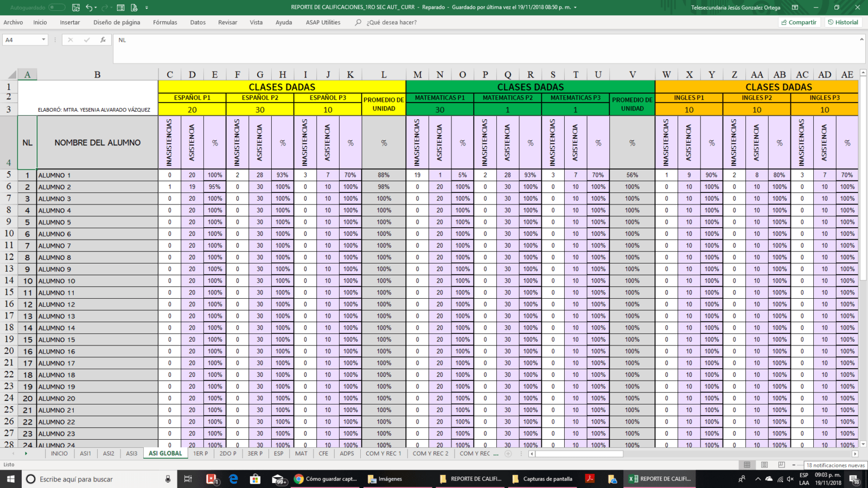Click the ribbon display options icon
868x488 pixels.
click(795, 8)
